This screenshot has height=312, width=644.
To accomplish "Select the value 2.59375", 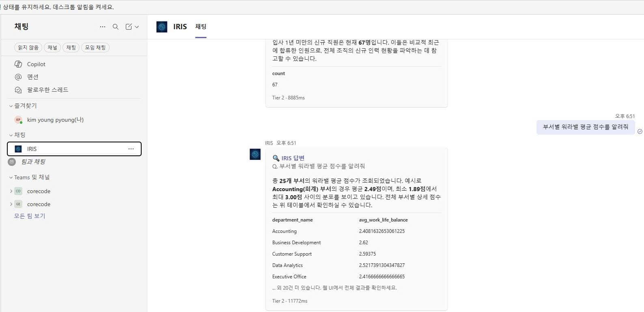I will 368,254.
